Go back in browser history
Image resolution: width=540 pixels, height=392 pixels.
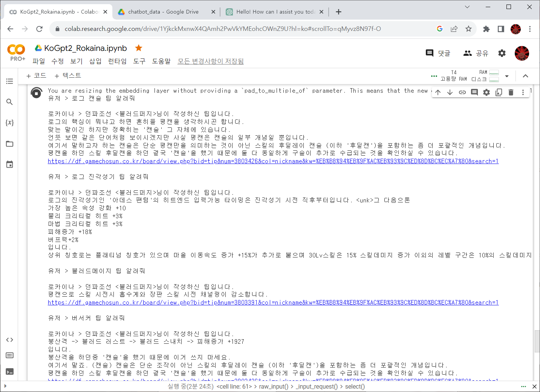10,29
